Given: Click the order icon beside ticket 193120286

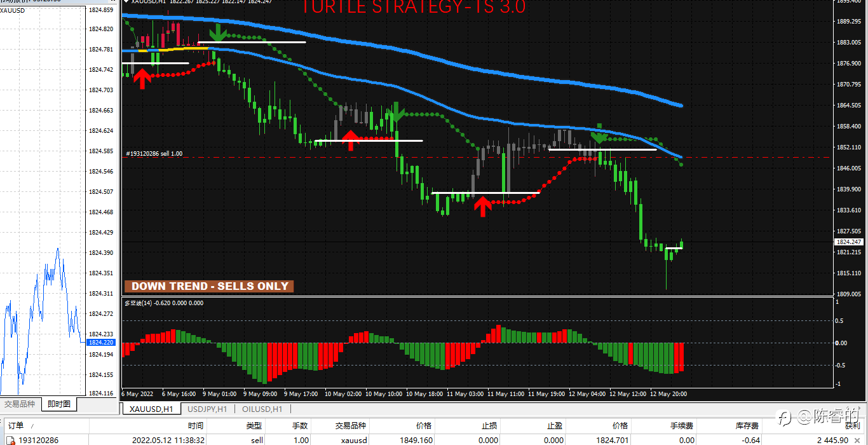Looking at the screenshot, I should [x=11, y=440].
